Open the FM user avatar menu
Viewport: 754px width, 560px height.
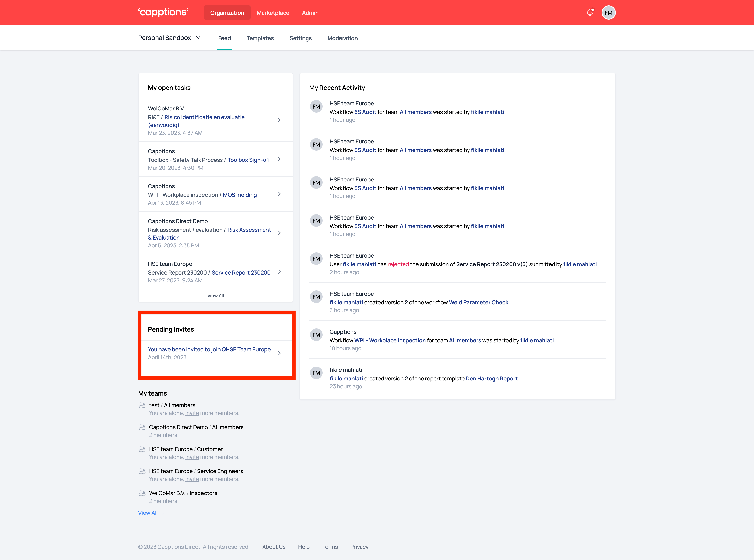(609, 13)
